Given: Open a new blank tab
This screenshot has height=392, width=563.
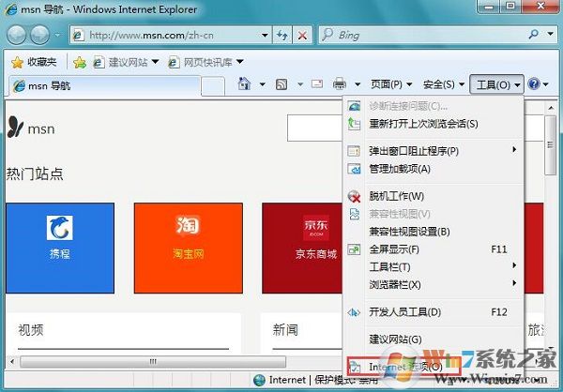Looking at the screenshot, I should pyautogui.click(x=213, y=86).
